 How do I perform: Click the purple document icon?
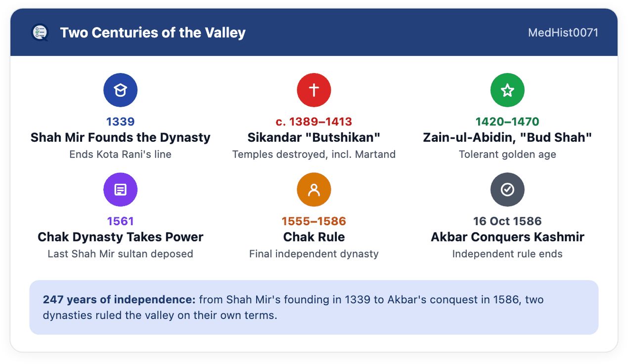click(120, 190)
